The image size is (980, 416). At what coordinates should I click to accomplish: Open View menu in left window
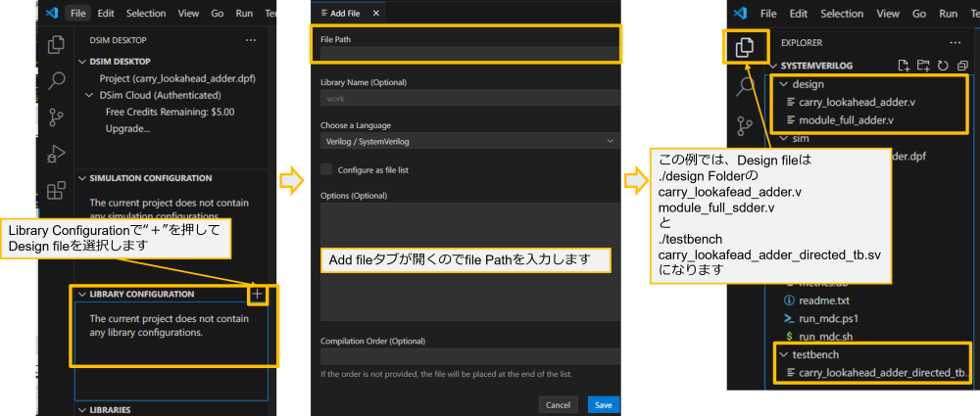pyautogui.click(x=188, y=13)
